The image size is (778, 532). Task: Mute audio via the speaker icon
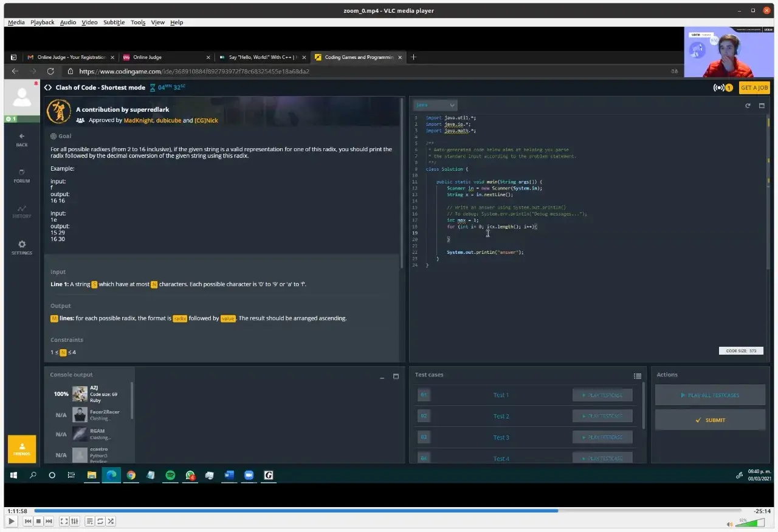pos(729,524)
